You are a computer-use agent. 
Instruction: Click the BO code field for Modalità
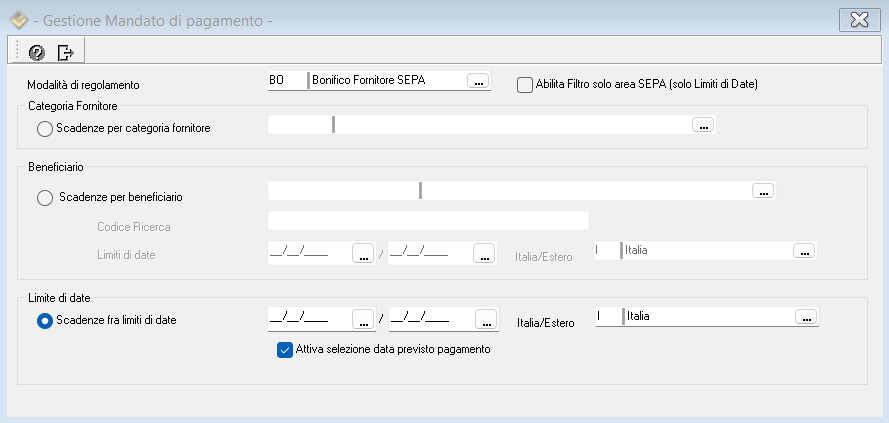(x=286, y=81)
